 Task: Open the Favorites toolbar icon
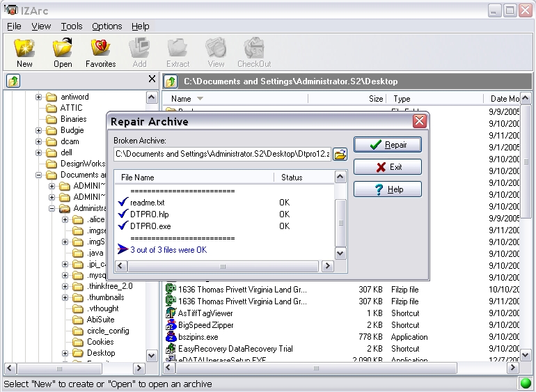tap(100, 48)
